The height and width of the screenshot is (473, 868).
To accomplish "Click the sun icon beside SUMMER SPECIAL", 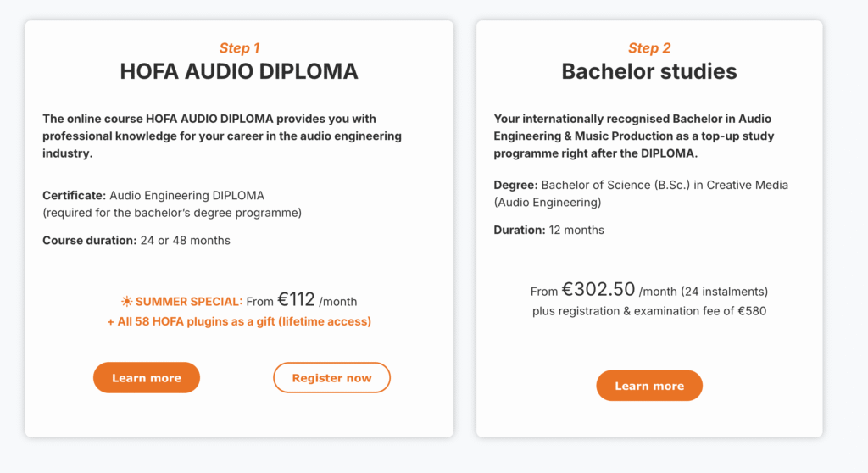I will [x=126, y=301].
